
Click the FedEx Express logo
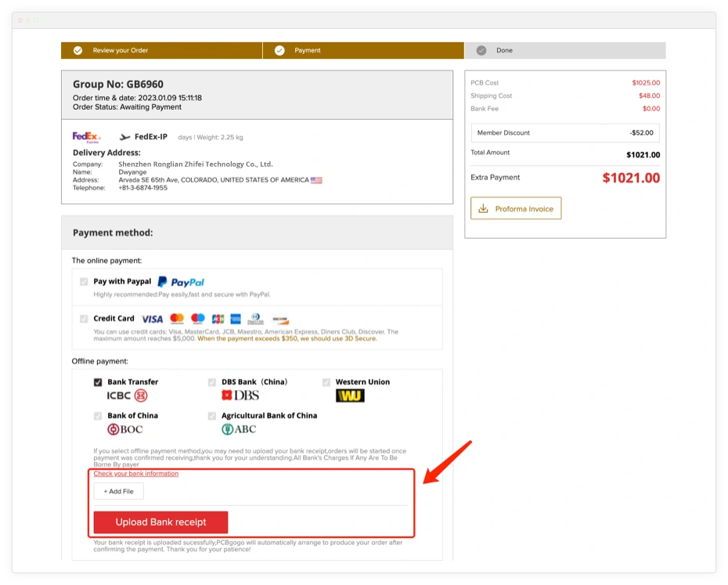[86, 137]
